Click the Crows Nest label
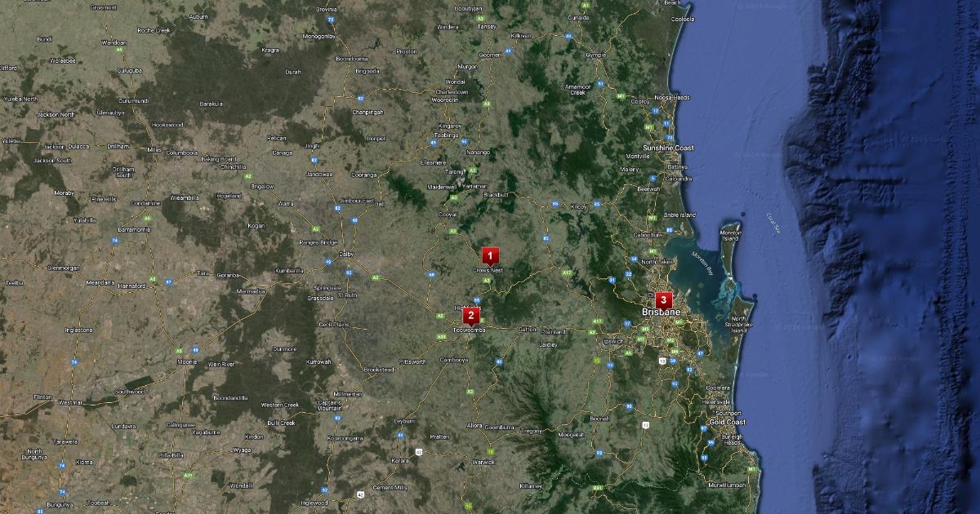This screenshot has height=514, width=980. 488,270
